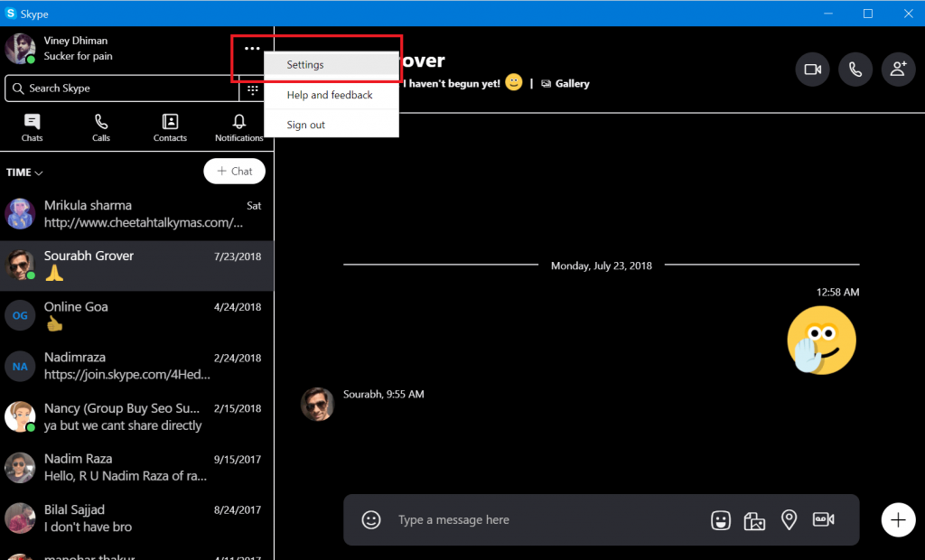Open the three-dot More menu
Screen dimensions: 925x560
[252, 49]
